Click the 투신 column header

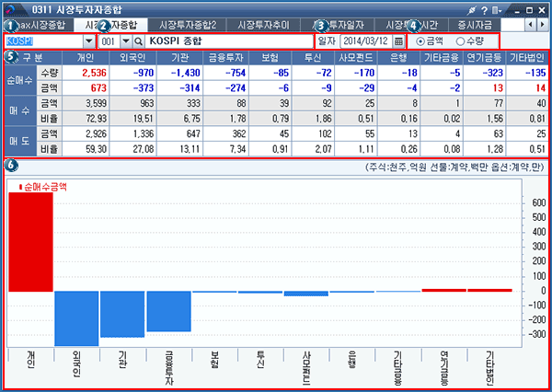[313, 57]
